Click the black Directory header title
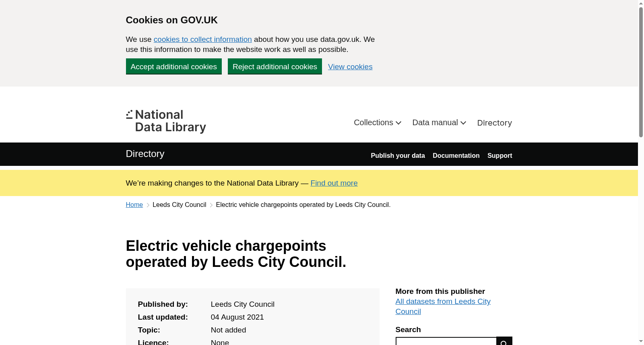Screen dimensions: 644x345 click(145, 154)
